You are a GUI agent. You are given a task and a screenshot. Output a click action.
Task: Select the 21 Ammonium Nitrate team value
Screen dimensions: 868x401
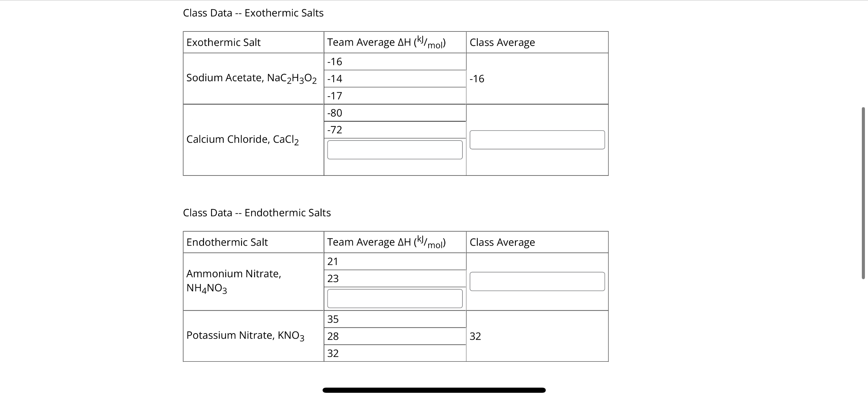tap(333, 261)
